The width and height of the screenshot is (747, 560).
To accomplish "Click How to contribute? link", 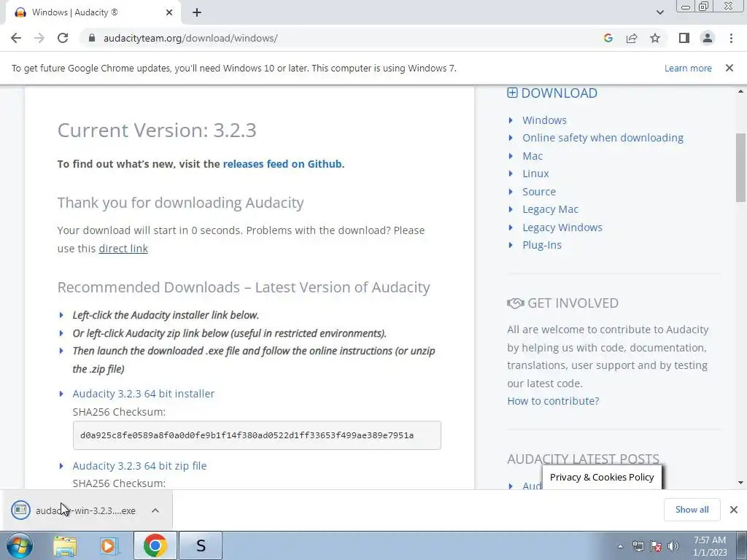I will point(553,401).
